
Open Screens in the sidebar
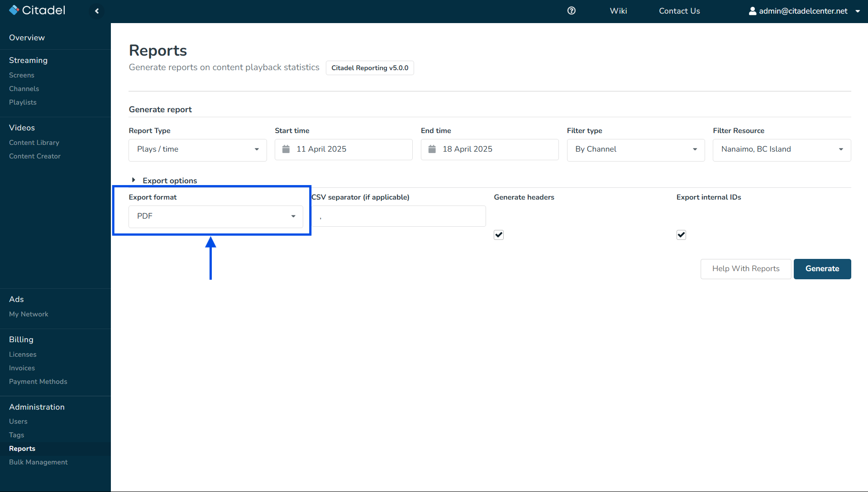(x=22, y=75)
